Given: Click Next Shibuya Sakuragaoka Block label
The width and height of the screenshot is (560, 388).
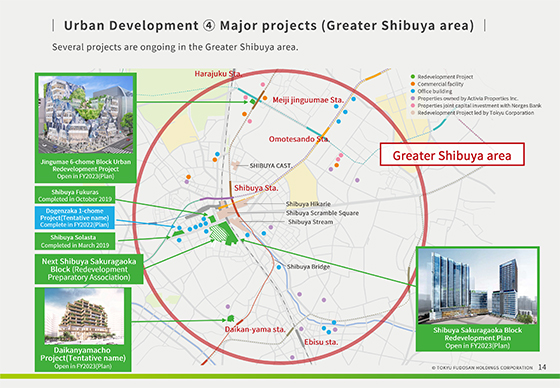Looking at the screenshot, I should click(89, 269).
